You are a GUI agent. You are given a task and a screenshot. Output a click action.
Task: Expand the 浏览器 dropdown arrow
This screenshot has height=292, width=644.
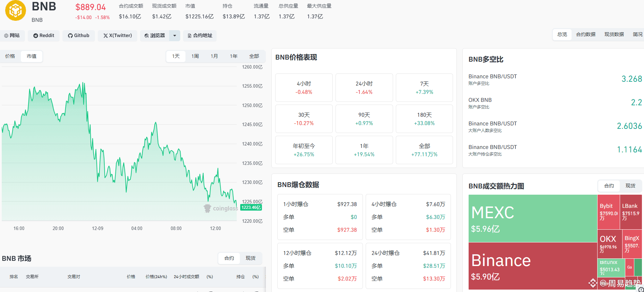click(175, 36)
